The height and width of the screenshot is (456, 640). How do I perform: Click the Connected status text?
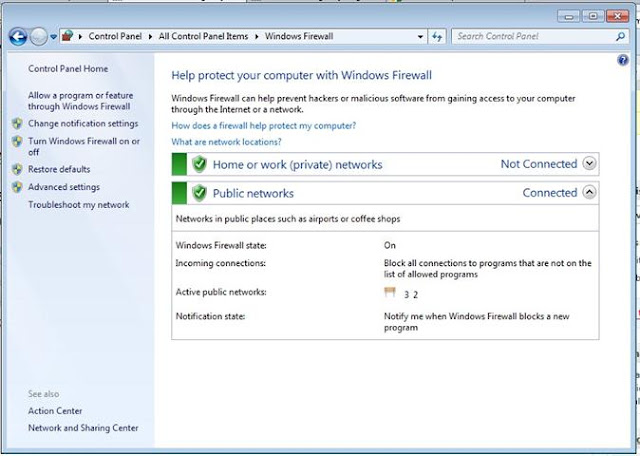click(x=550, y=192)
